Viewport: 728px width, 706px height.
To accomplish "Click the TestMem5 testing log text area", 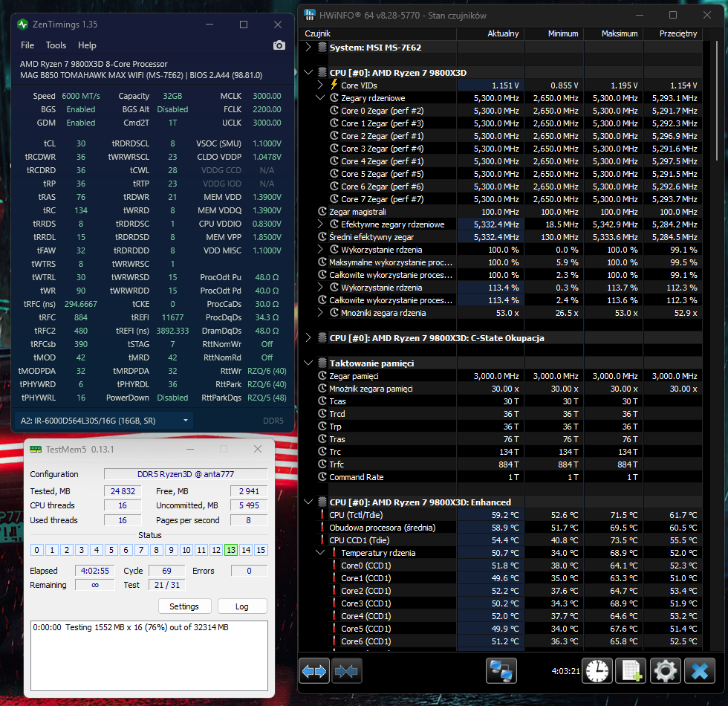I will tap(149, 655).
